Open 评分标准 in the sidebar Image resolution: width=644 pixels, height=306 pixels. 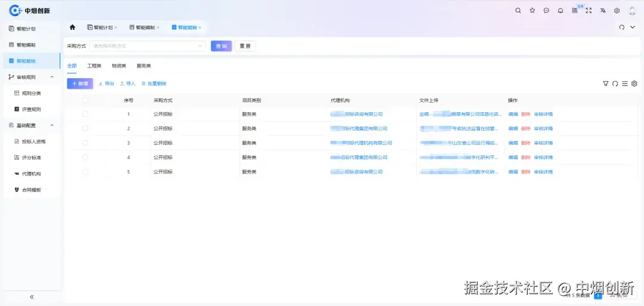pyautogui.click(x=31, y=157)
